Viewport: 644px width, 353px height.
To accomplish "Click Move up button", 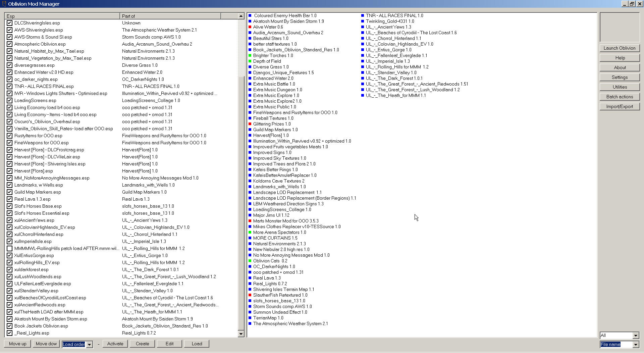I will (17, 344).
